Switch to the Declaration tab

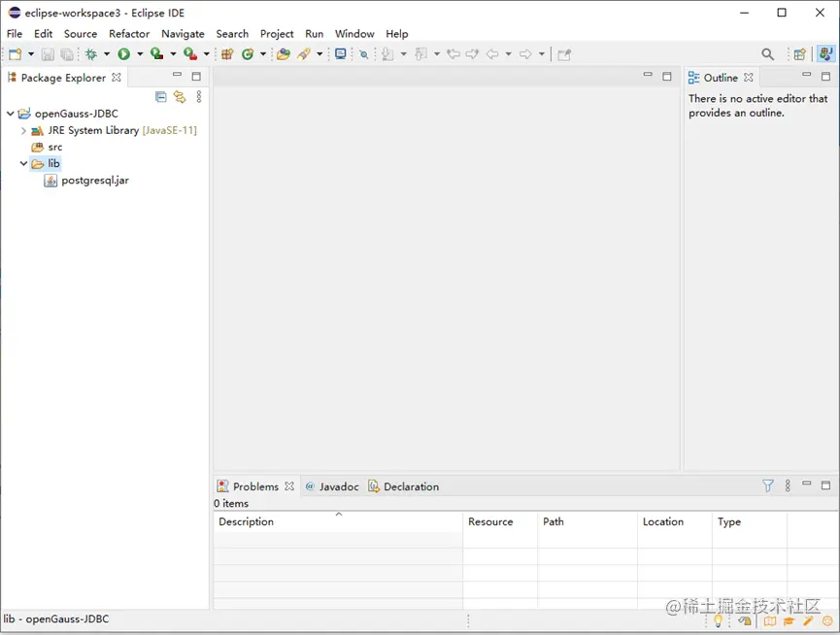point(403,486)
